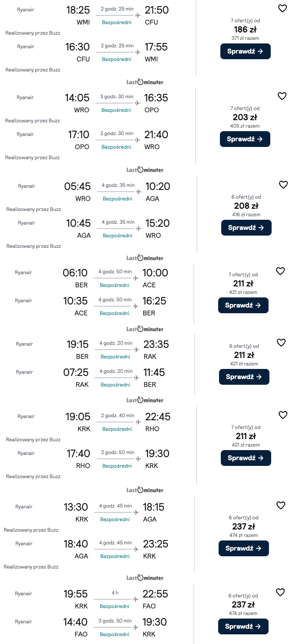Click heart icon for KRK to RHO flight
Screen dimensions: 290x644
tap(283, 415)
